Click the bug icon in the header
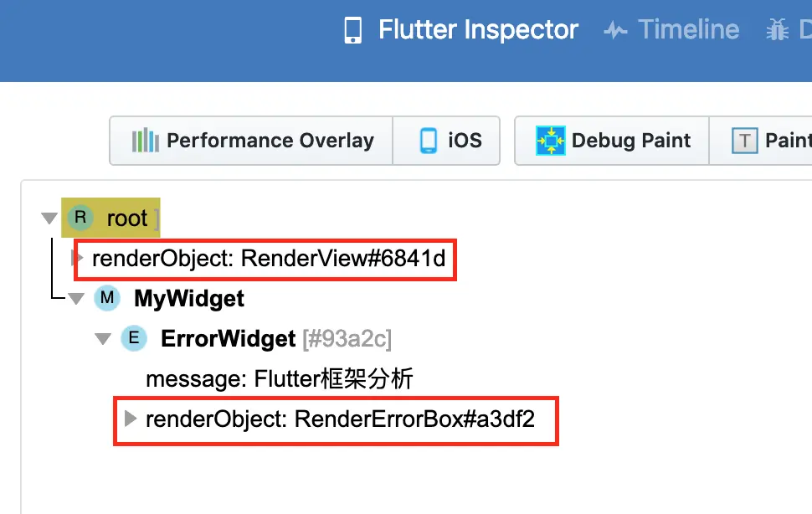 click(777, 31)
